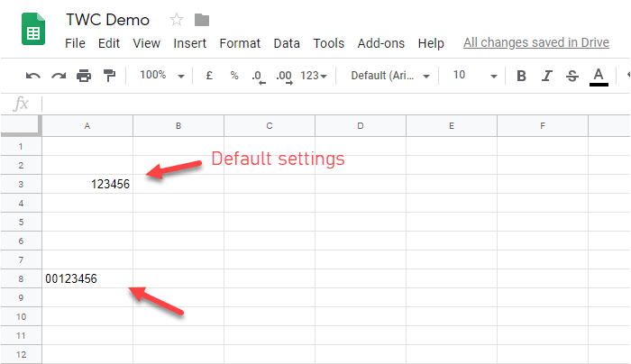Redo the last action

click(x=59, y=76)
